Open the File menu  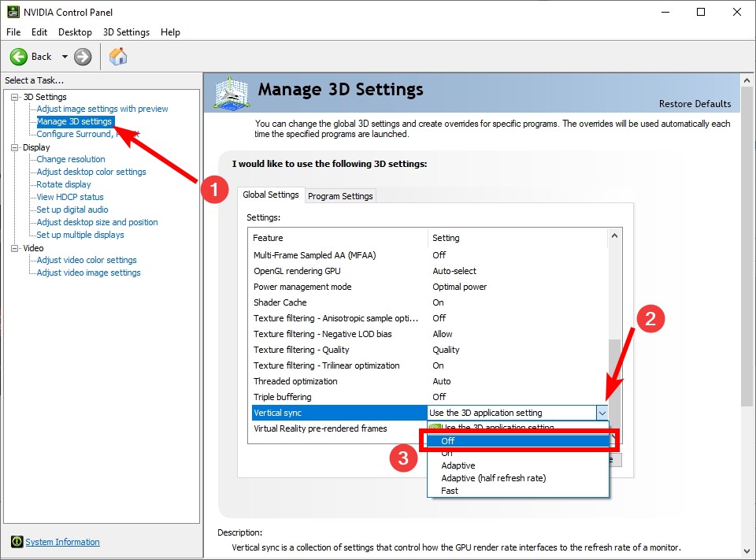pyautogui.click(x=13, y=32)
